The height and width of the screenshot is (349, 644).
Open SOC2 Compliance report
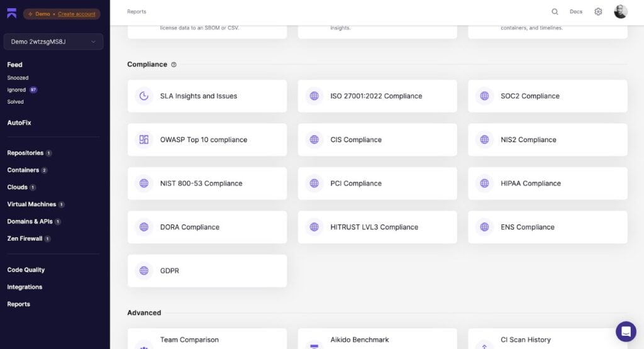coord(548,96)
